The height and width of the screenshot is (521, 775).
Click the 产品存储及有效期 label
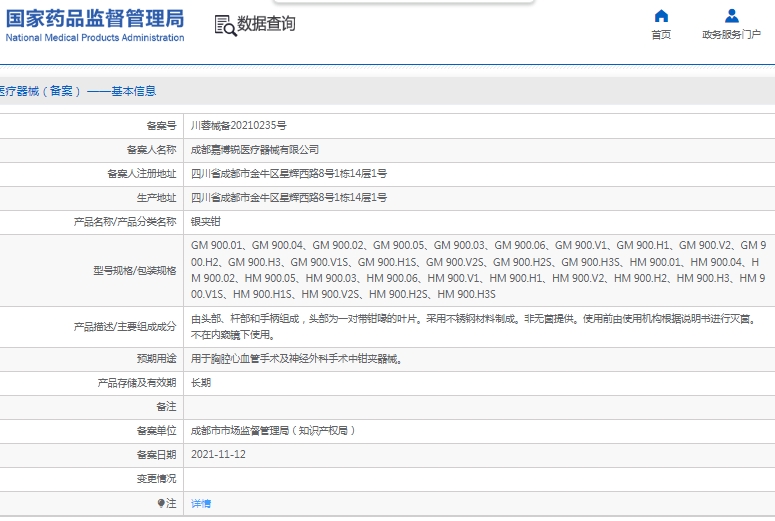136,383
